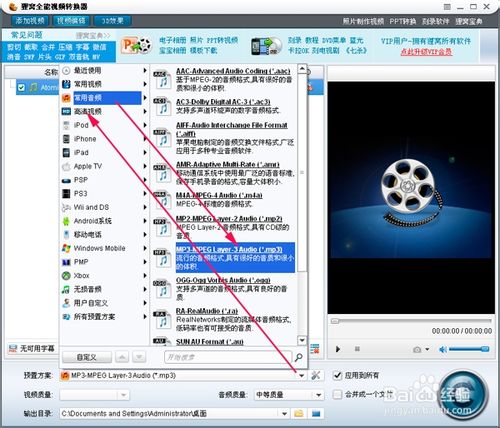The width and height of the screenshot is (500, 428).
Task: Open the 最近使用 recently used category
Action: pos(104,70)
